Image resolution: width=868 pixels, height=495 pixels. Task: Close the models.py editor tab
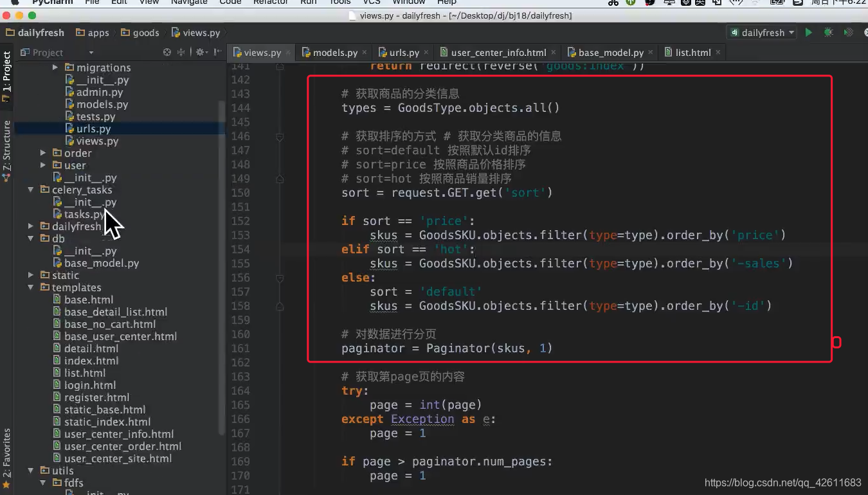(x=365, y=53)
